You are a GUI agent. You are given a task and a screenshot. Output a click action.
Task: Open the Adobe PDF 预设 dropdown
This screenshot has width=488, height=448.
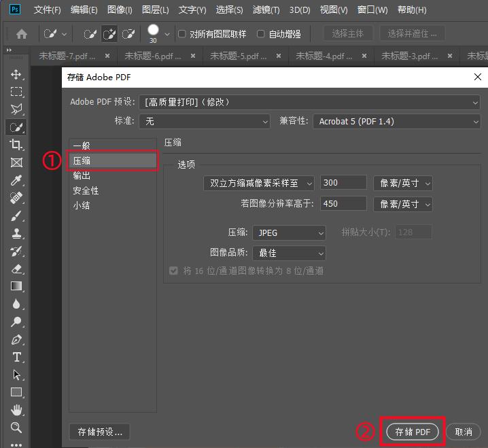(x=309, y=102)
